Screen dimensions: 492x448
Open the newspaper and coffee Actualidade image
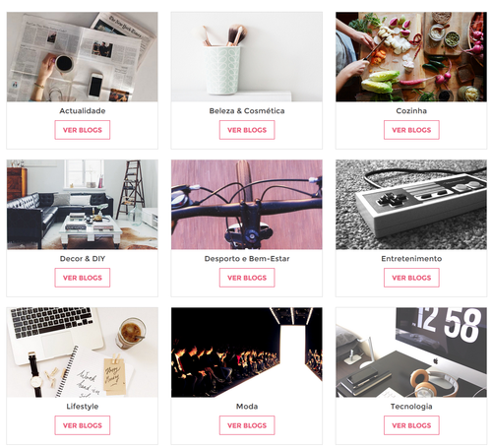pyautogui.click(x=83, y=57)
